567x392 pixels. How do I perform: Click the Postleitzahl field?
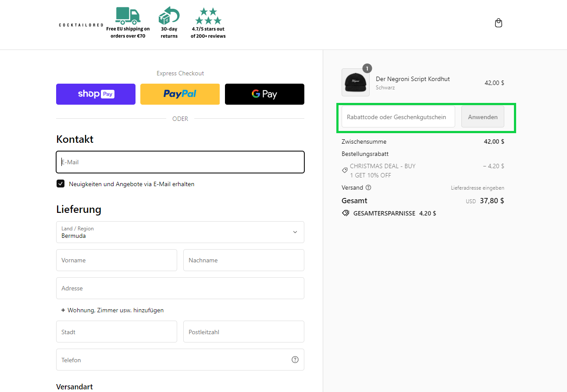point(244,332)
